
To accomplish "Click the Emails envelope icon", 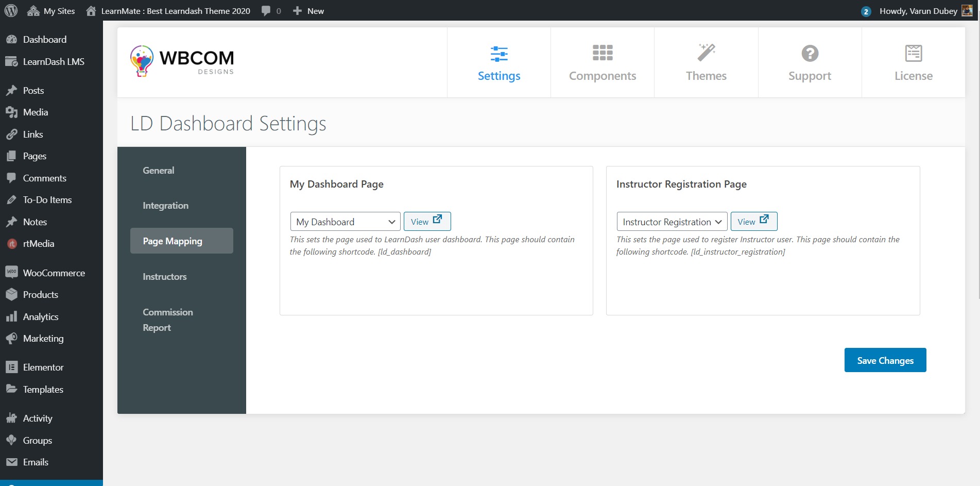I will (x=11, y=462).
